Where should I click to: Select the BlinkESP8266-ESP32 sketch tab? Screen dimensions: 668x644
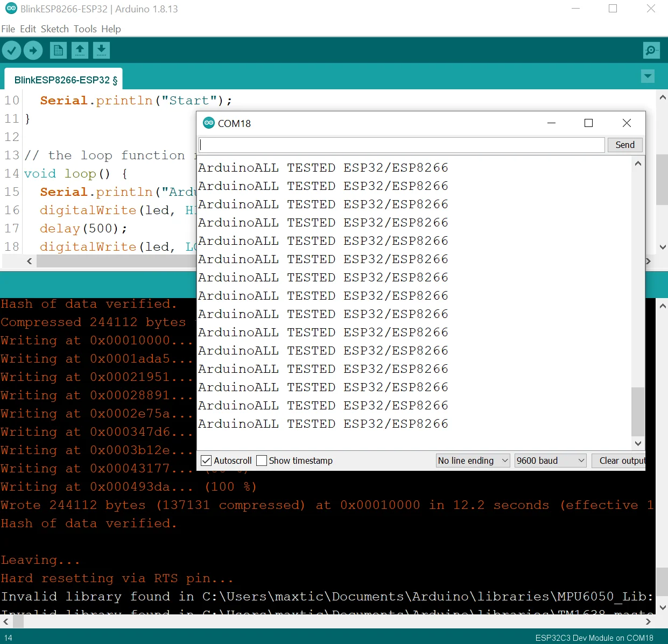[64, 80]
